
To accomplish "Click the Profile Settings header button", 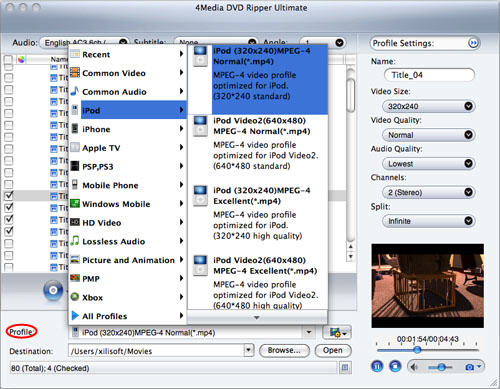I will pos(425,43).
